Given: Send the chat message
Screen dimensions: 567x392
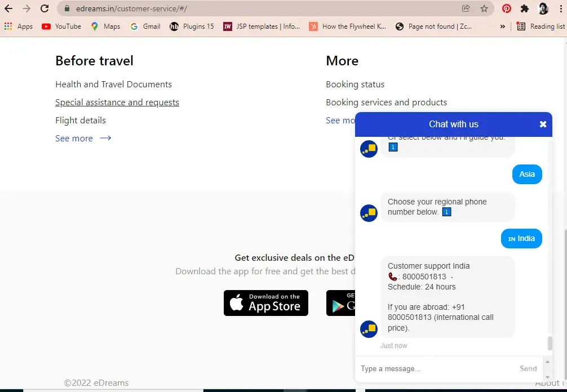Looking at the screenshot, I should (528, 368).
